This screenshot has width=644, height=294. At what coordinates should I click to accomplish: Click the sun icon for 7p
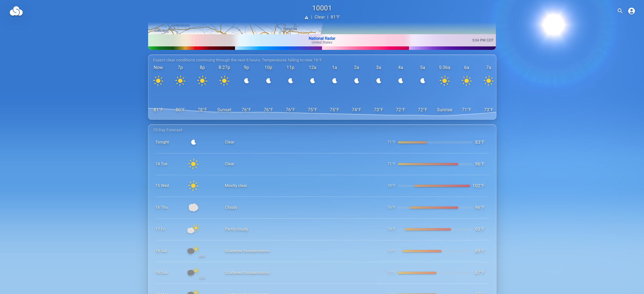tap(180, 81)
